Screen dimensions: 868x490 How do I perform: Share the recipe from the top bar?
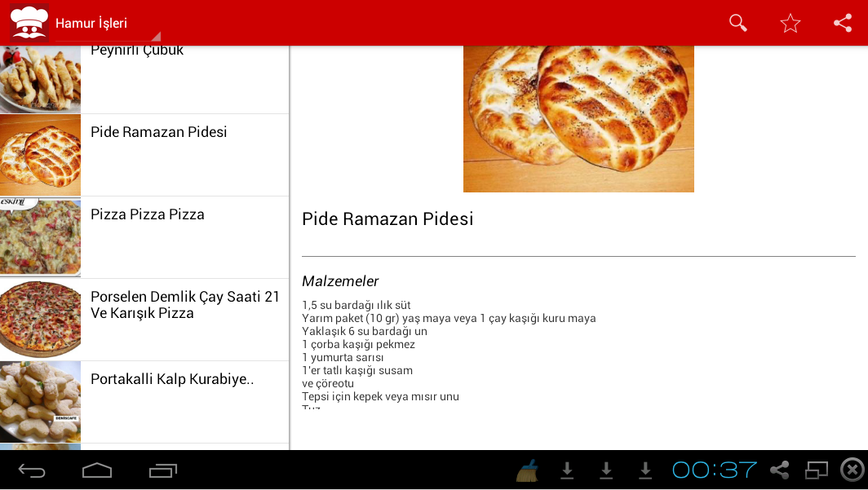click(843, 23)
